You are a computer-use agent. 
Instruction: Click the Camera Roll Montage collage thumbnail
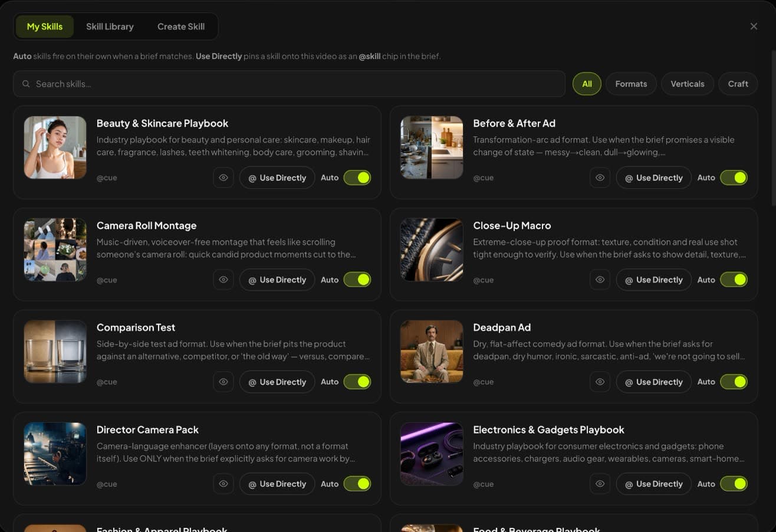[x=55, y=249]
